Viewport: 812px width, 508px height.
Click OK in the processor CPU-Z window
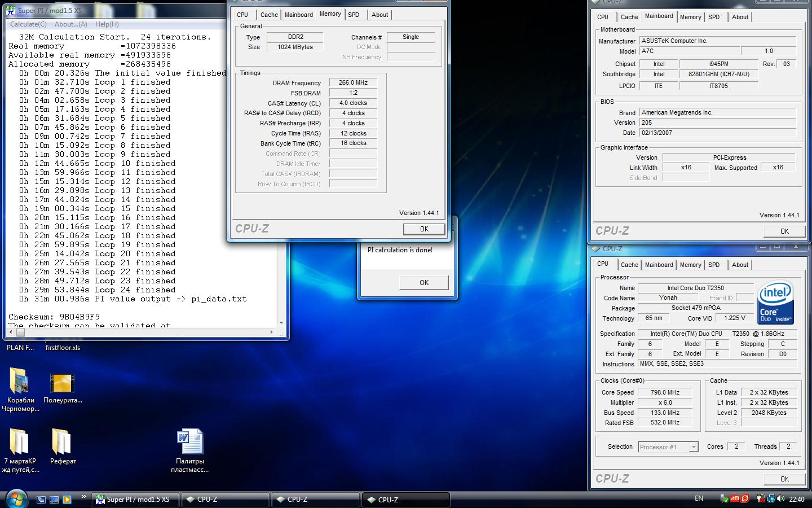point(784,479)
